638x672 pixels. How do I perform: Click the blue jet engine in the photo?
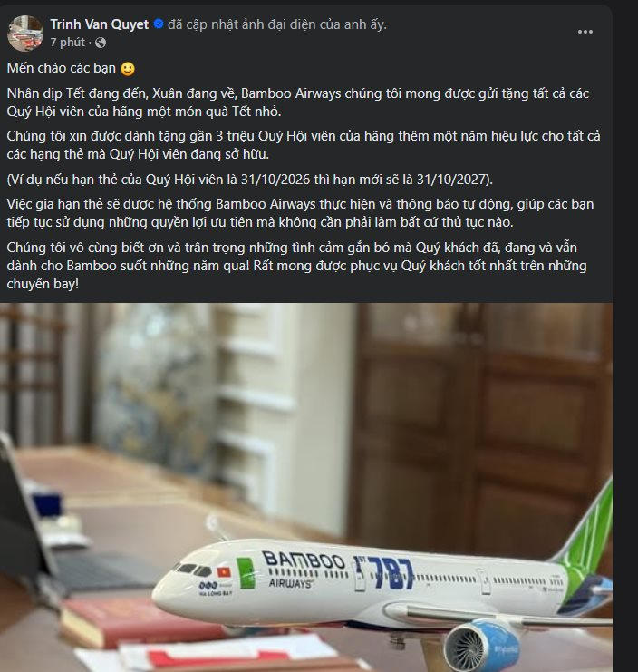(494, 644)
